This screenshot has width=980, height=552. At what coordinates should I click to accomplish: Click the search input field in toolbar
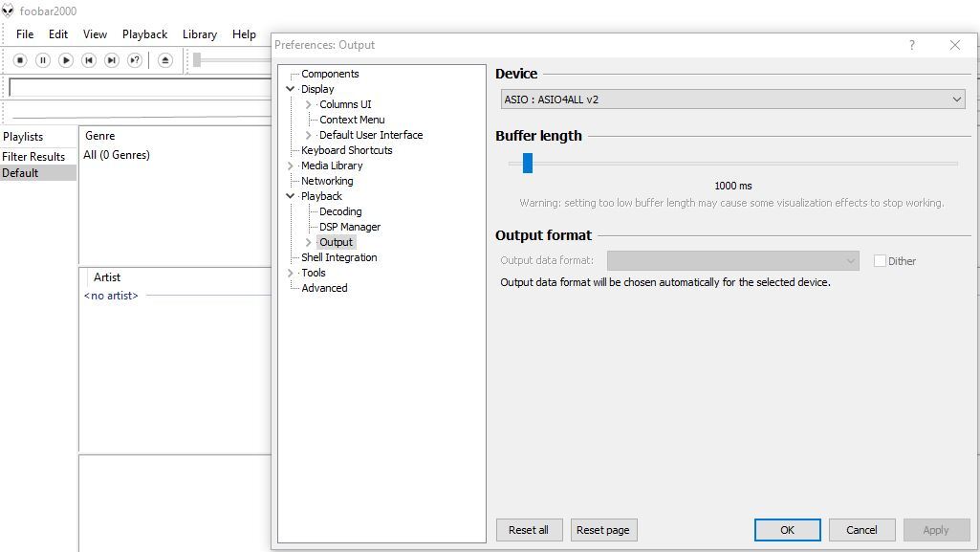[140, 87]
